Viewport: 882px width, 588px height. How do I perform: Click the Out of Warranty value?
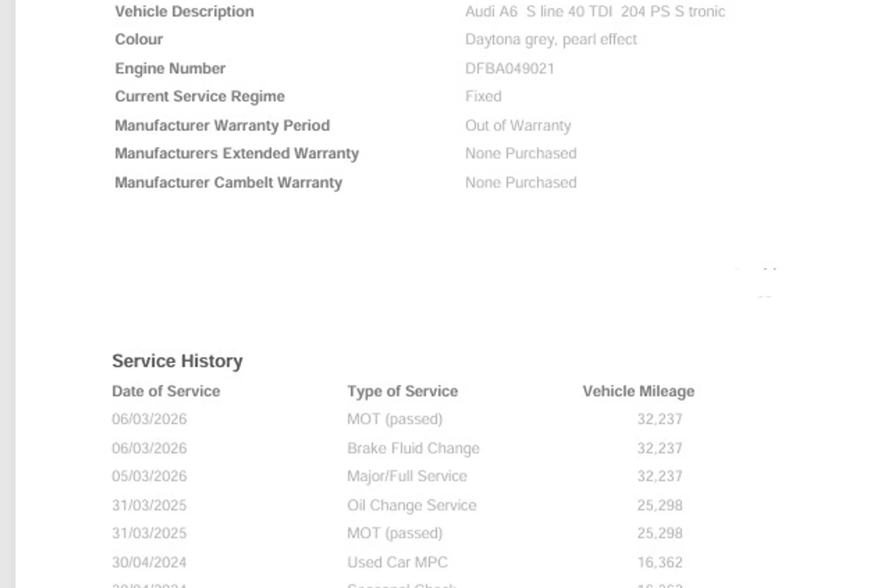click(x=518, y=125)
